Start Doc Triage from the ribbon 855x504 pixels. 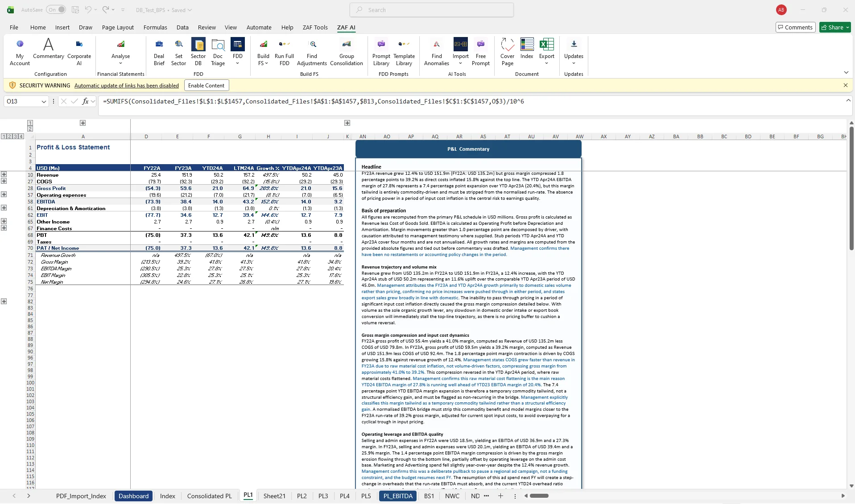218,52
